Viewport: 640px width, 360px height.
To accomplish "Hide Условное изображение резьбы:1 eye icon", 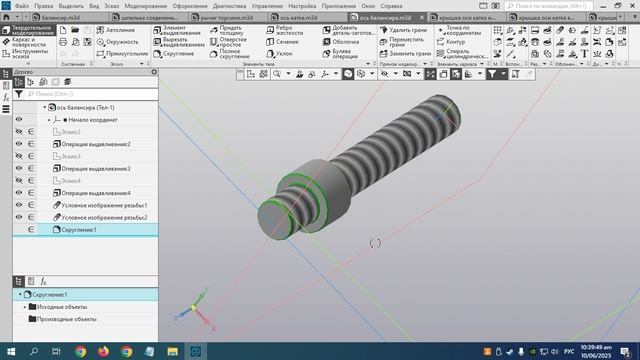I will [19, 205].
